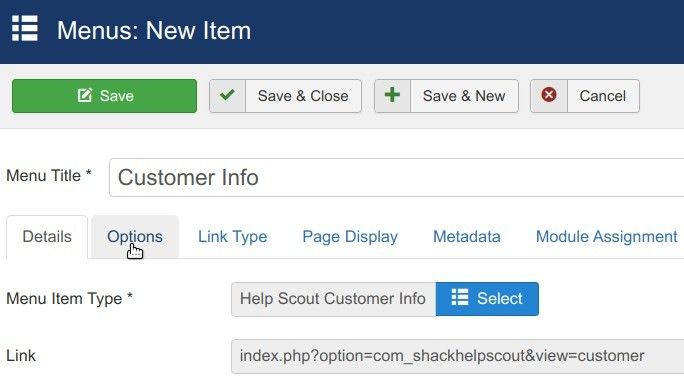Click the edit icon on Save button
684x386 pixels.
pyautogui.click(x=85, y=96)
